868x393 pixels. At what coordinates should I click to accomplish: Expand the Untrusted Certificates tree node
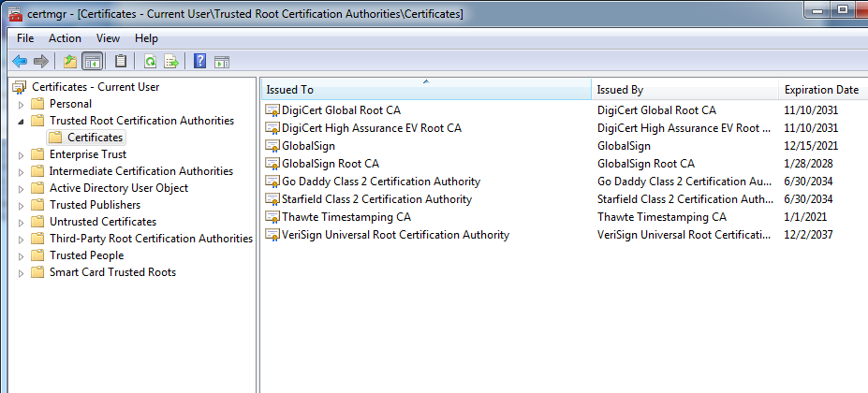[21, 222]
